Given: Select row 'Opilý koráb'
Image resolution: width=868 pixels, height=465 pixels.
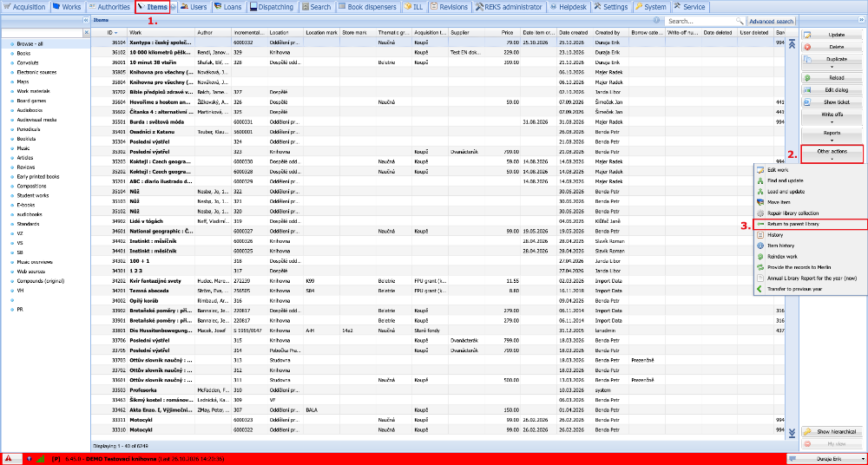Looking at the screenshot, I should pos(437,300).
